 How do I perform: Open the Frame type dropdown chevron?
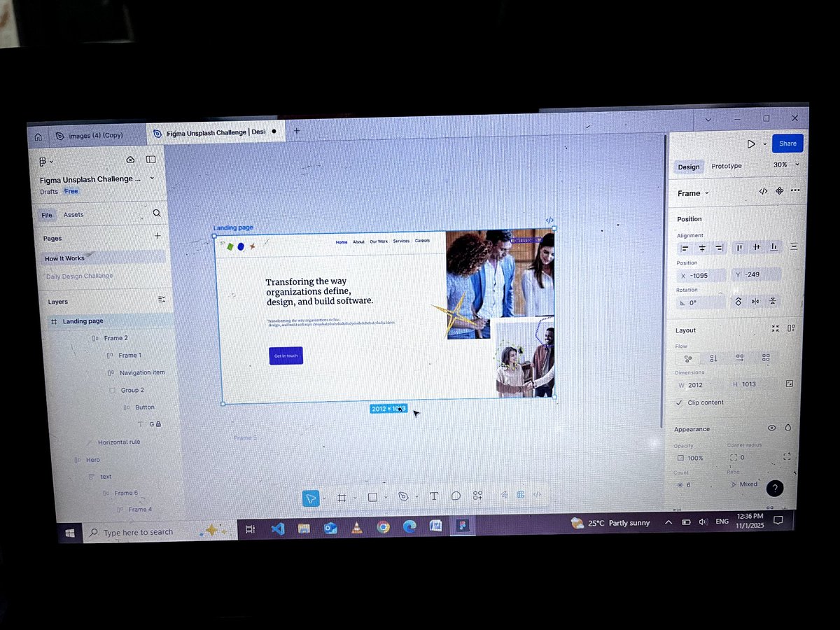pos(707,193)
